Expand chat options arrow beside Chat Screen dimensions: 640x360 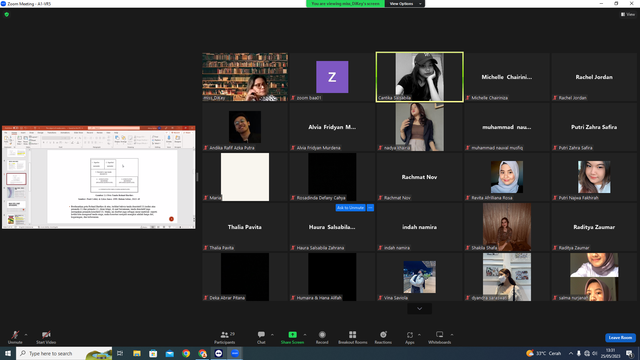(272, 335)
